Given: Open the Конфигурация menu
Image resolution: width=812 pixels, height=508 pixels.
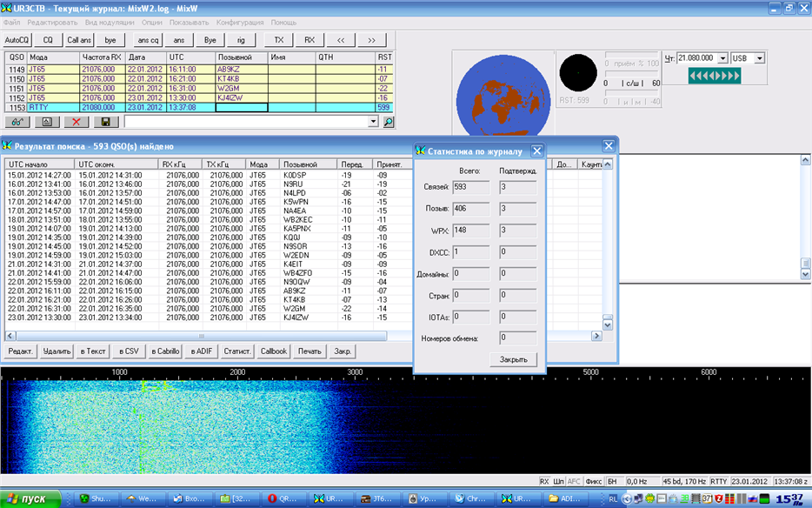Looking at the screenshot, I should point(239,21).
